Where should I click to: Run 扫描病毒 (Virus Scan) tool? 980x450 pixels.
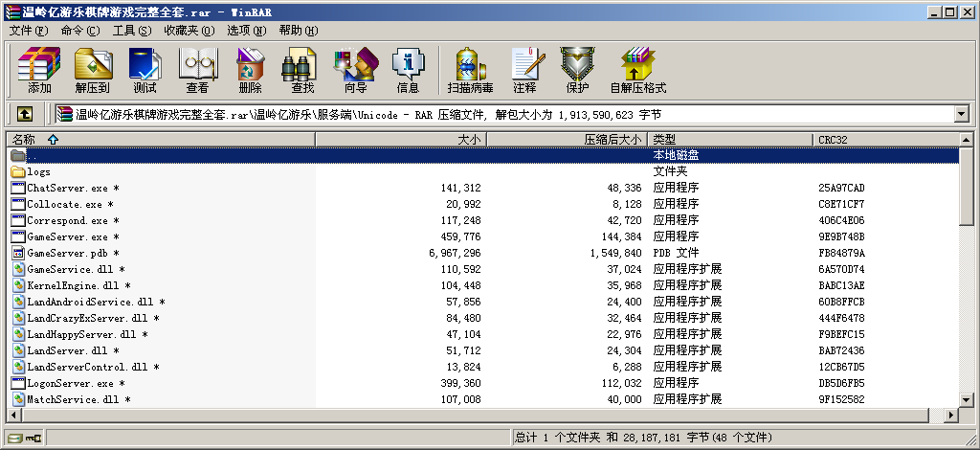pyautogui.click(x=470, y=71)
